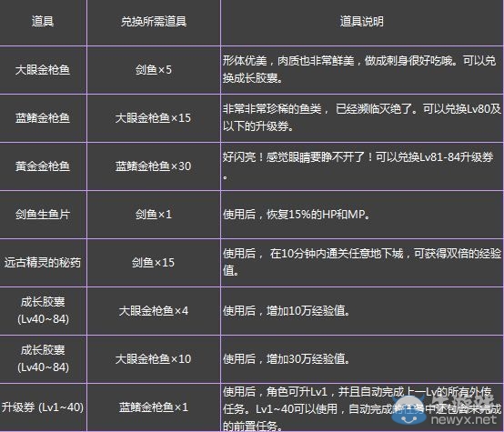Select 成长胶囊 in the 大眼金枪鱼×10 row

43,358
